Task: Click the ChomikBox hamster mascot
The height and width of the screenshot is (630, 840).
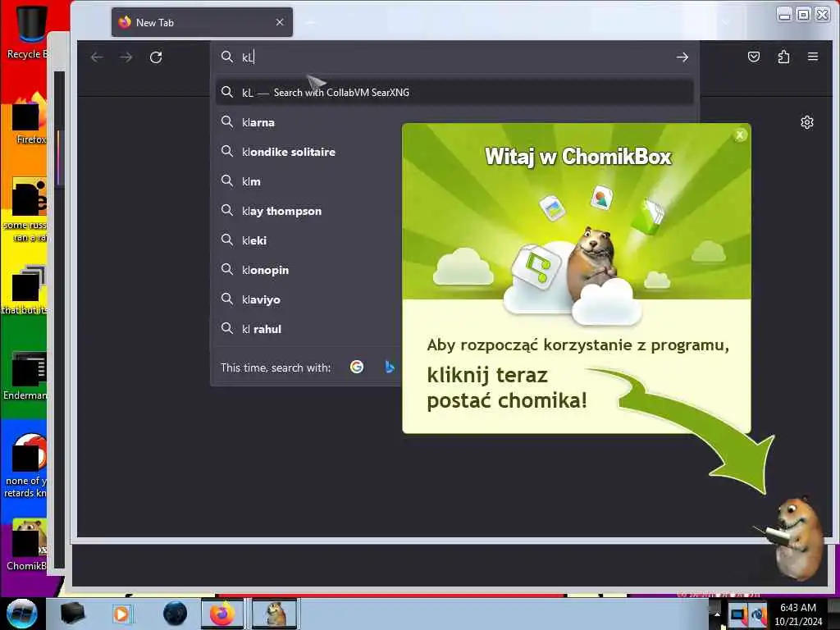Action: tap(796, 538)
